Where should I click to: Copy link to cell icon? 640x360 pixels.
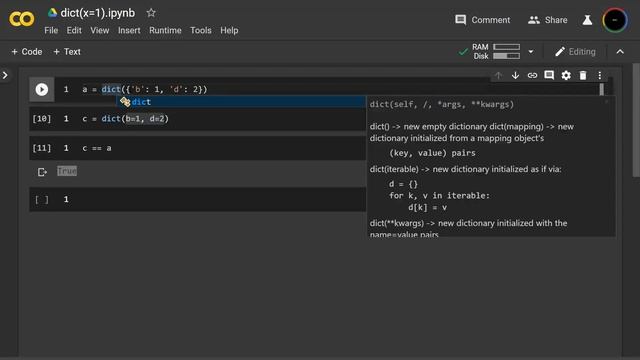pos(532,75)
